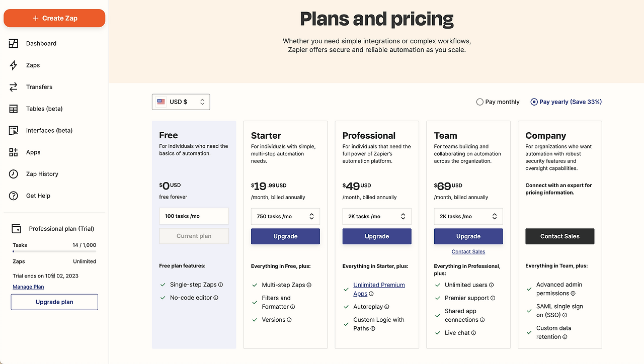The height and width of the screenshot is (364, 644).
Task: Open the Manage Plan link
Action: point(28,287)
